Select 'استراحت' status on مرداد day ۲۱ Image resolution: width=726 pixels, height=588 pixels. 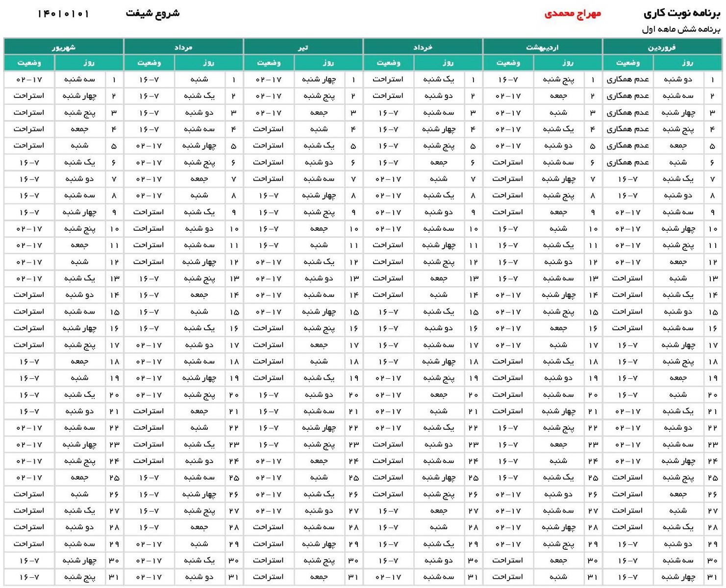pyautogui.click(x=149, y=411)
